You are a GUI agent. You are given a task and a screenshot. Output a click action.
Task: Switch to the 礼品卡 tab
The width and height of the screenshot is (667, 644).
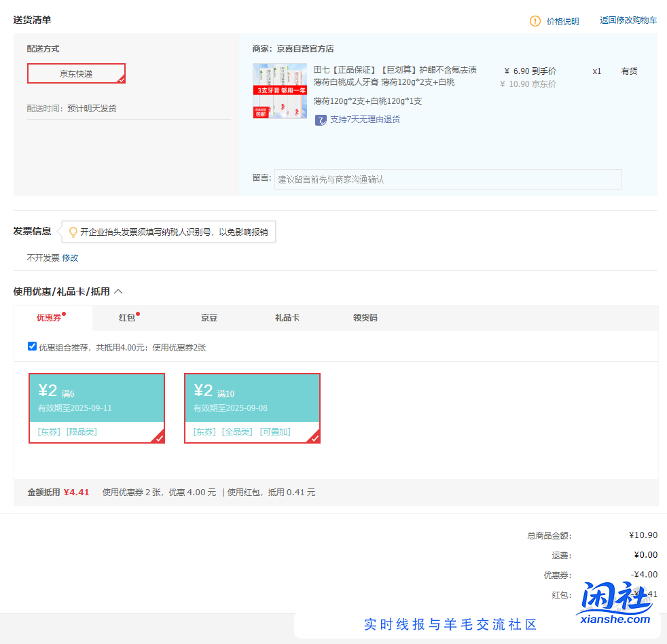tap(287, 318)
